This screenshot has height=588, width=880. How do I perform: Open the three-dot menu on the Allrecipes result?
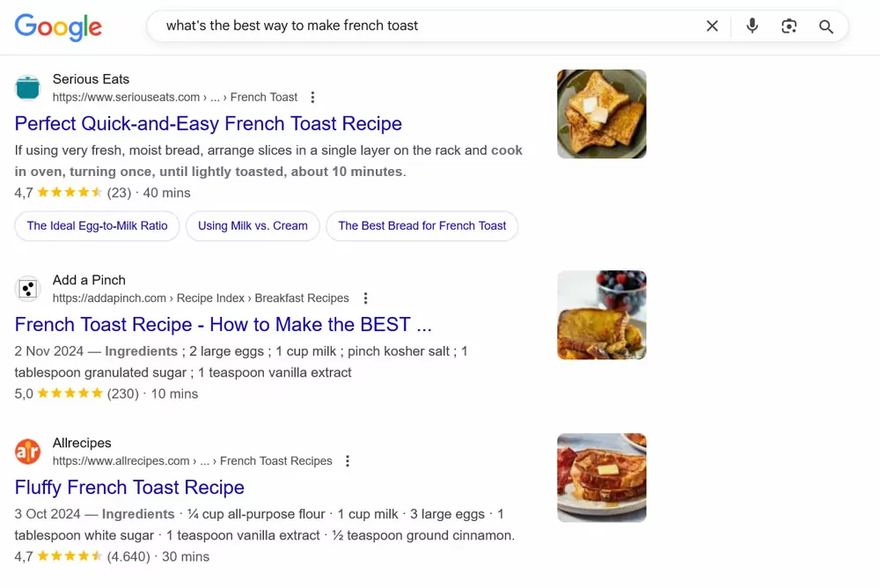348,460
